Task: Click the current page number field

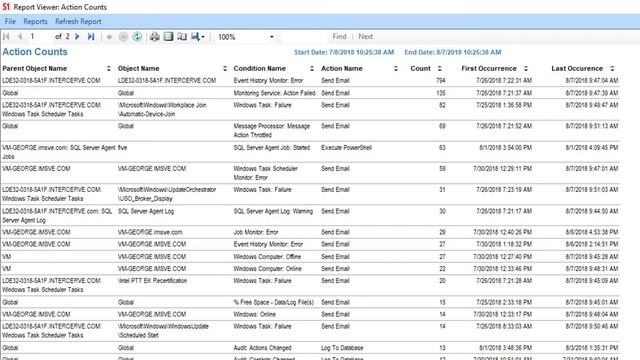Action: click(39, 37)
